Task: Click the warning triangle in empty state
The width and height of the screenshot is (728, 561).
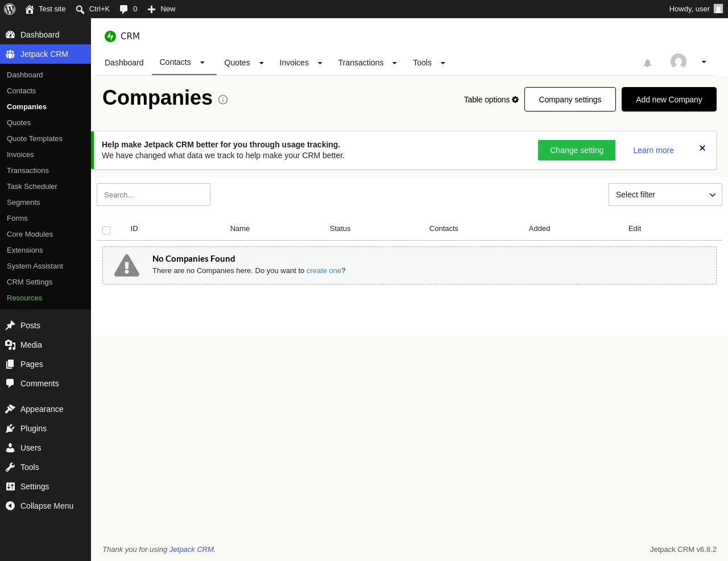Action: coord(127,265)
